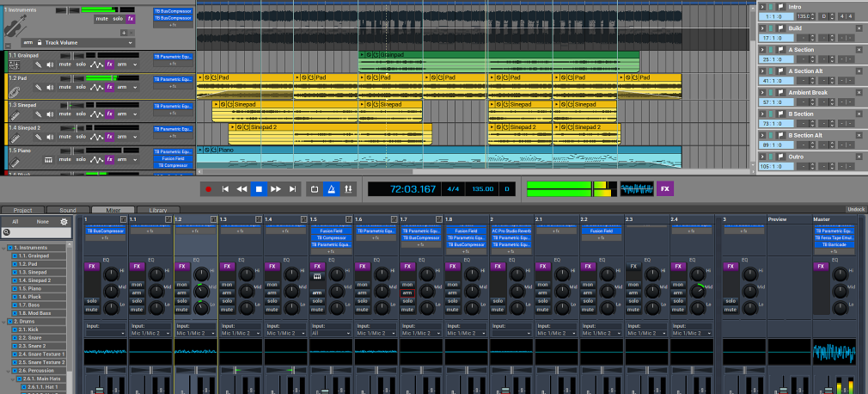The width and height of the screenshot is (868, 394).
Task: Open Input dropdown on mixer channel 1.1
Action: (x=150, y=332)
